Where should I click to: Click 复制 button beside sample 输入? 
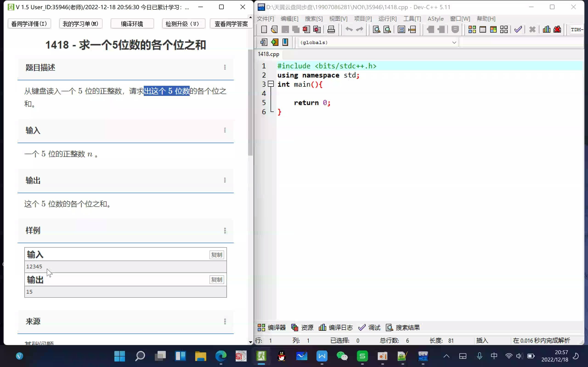[217, 255]
